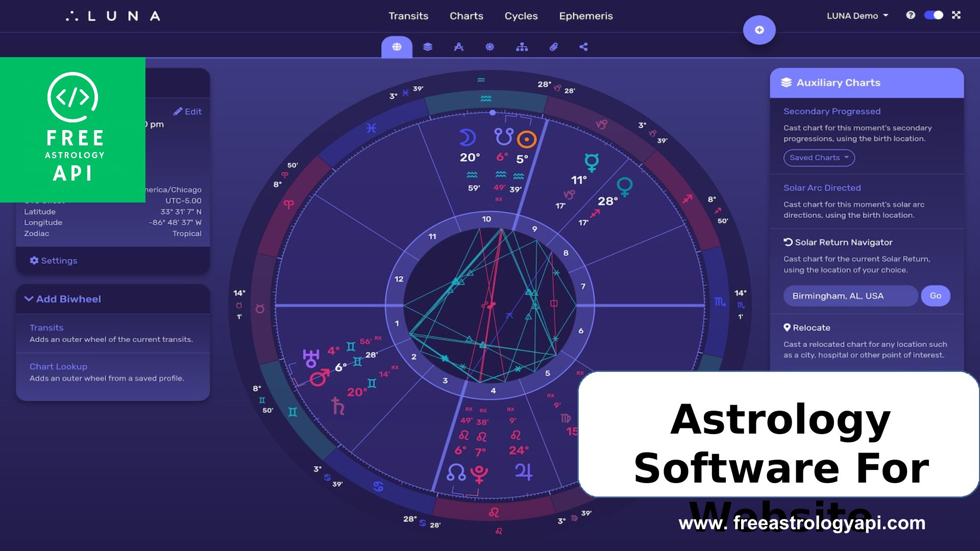Click the sun gear toolbar icon

pos(489,47)
